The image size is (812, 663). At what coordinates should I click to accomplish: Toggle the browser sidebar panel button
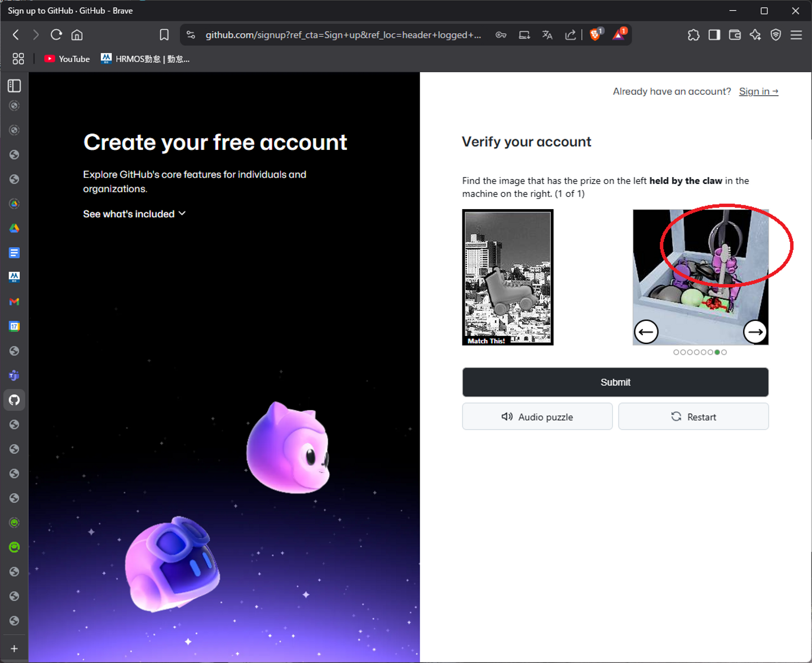[714, 35]
